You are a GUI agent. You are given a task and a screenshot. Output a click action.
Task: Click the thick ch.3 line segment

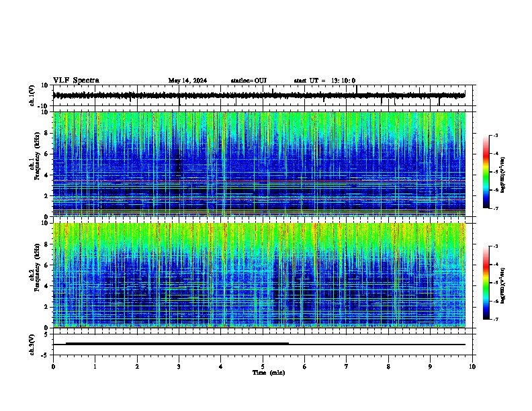[x=177, y=344]
